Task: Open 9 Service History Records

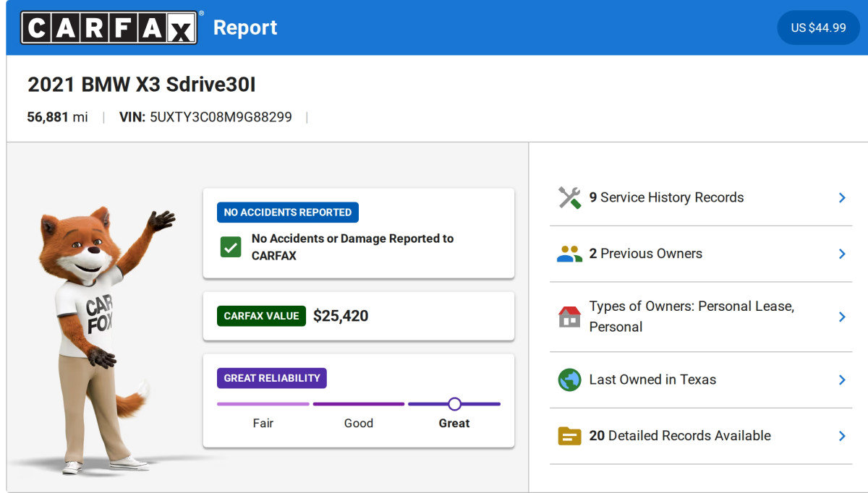Action: tap(701, 197)
